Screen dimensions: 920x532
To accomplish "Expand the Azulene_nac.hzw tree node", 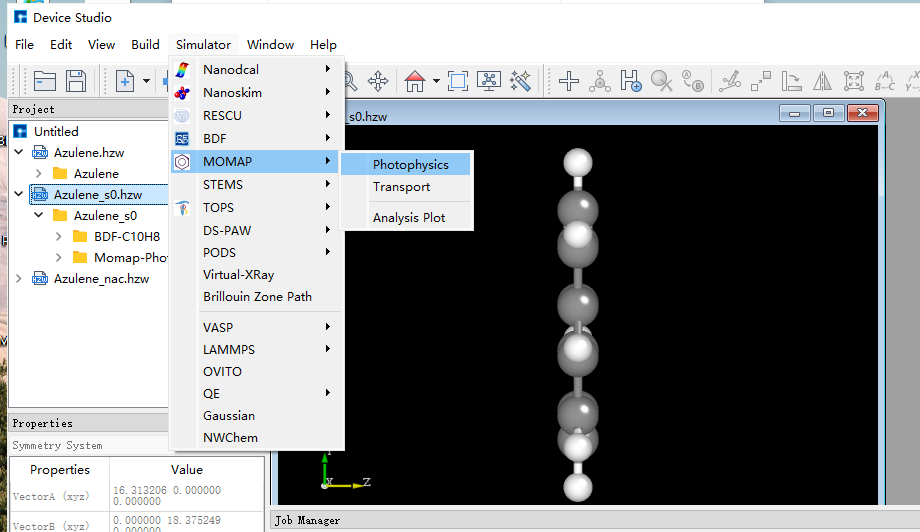I will (19, 279).
